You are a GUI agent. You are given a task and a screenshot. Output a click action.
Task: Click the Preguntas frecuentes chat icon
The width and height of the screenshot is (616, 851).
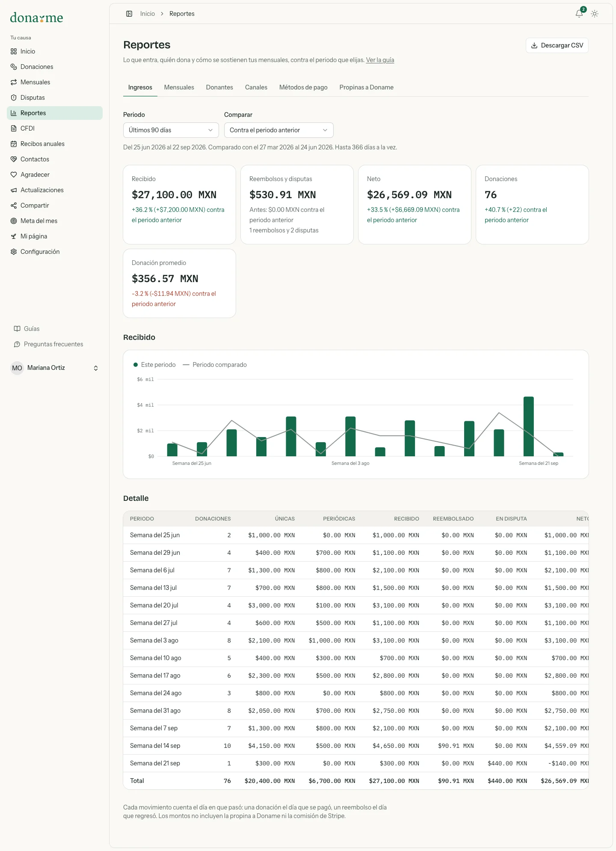pos(17,344)
